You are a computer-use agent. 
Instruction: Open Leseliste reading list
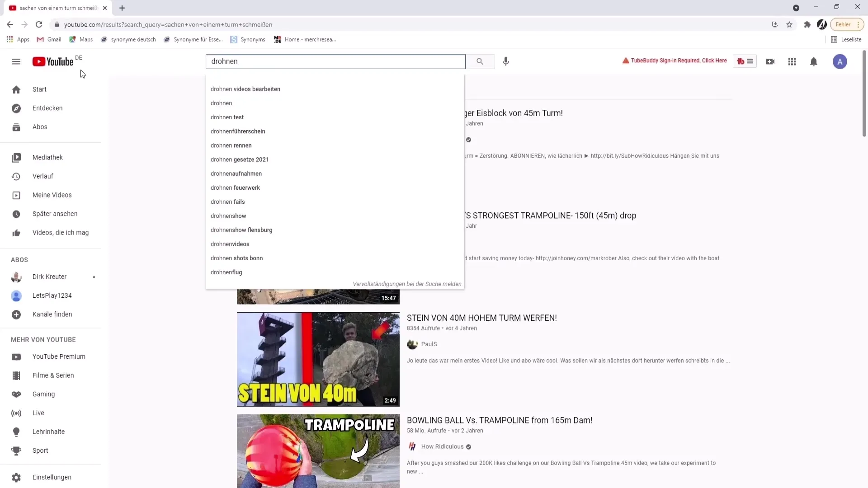click(846, 39)
